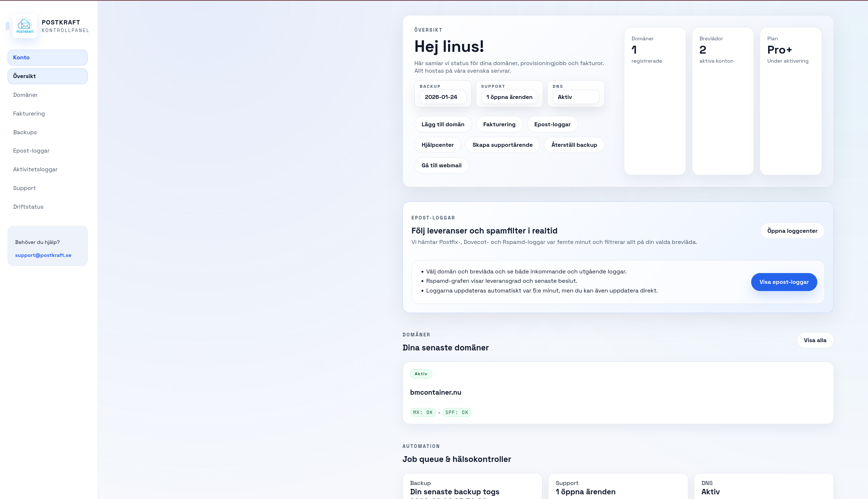Open Hjälpcenter button

pyautogui.click(x=437, y=145)
